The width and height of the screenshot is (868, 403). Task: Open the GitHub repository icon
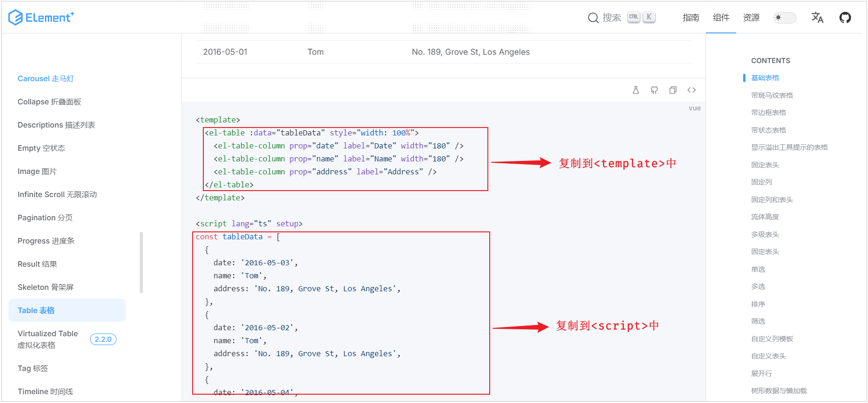[x=845, y=18]
